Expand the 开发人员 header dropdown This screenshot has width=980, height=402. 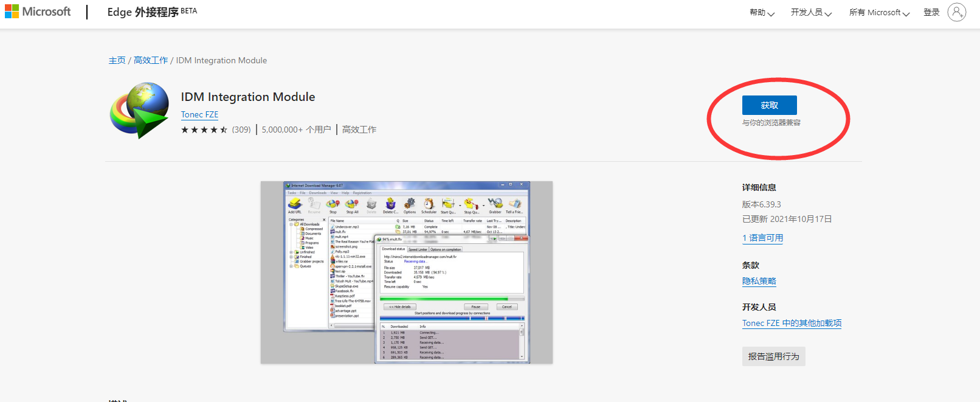pos(811,12)
